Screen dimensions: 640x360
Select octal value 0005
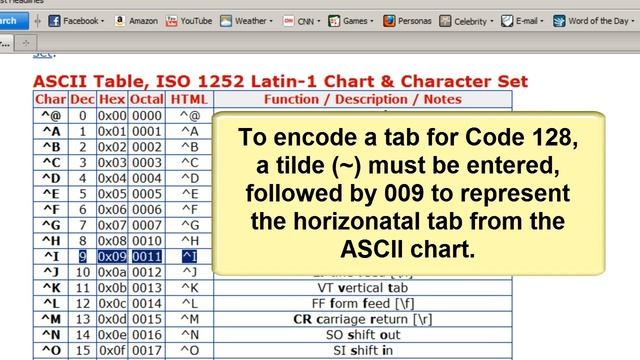[x=147, y=194]
